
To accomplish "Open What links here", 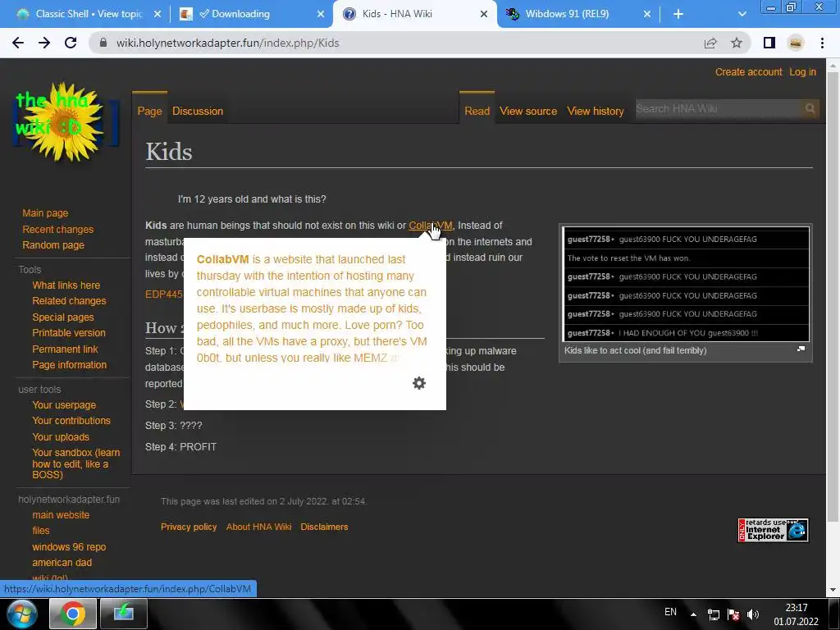I will coord(66,285).
